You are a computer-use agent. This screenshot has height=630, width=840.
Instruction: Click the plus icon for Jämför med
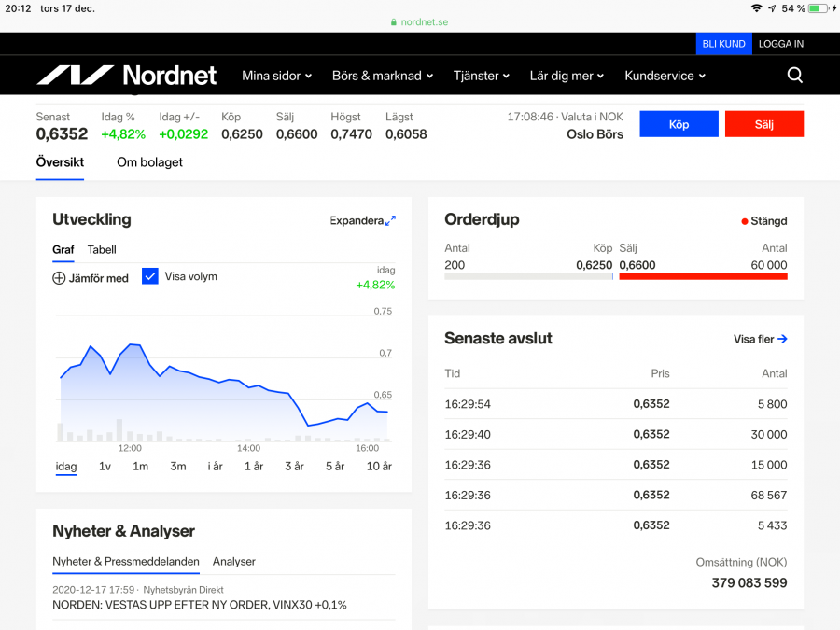59,278
